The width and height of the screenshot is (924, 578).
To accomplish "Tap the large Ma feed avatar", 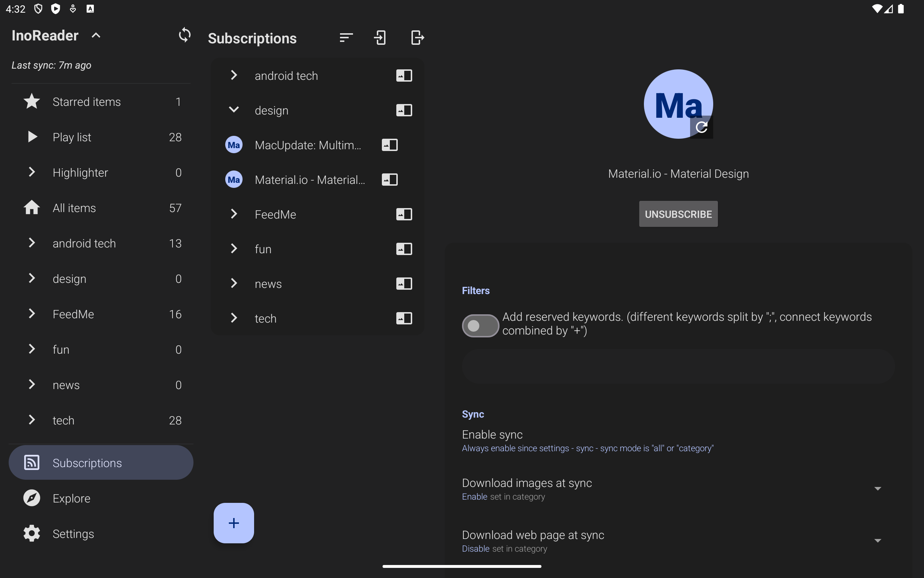I will pyautogui.click(x=678, y=104).
